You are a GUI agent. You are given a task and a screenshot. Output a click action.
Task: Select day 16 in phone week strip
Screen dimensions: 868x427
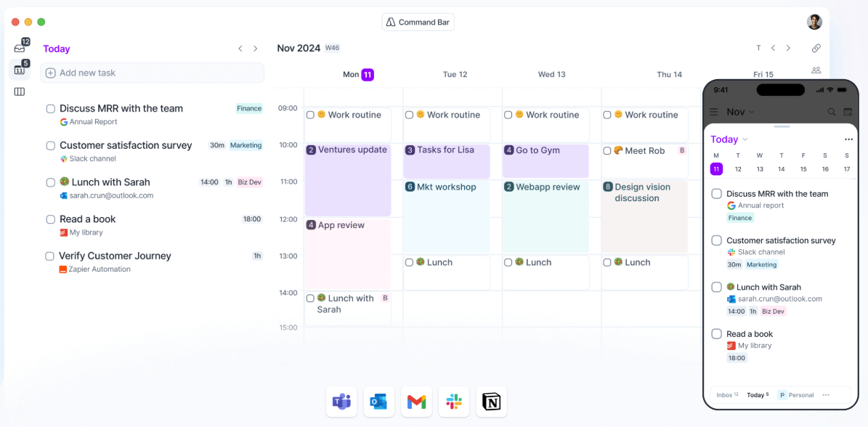click(x=825, y=169)
